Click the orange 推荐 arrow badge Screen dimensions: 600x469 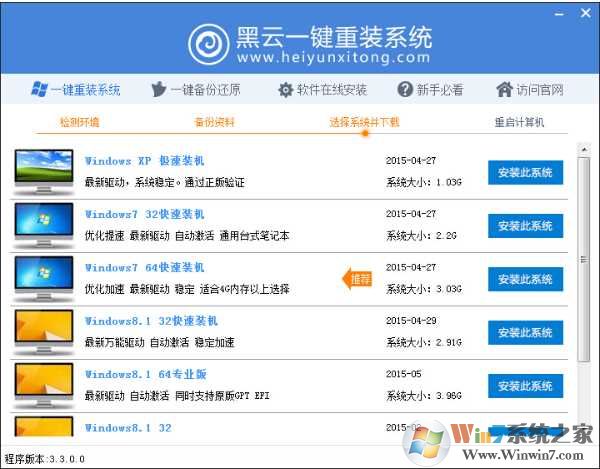click(x=357, y=278)
